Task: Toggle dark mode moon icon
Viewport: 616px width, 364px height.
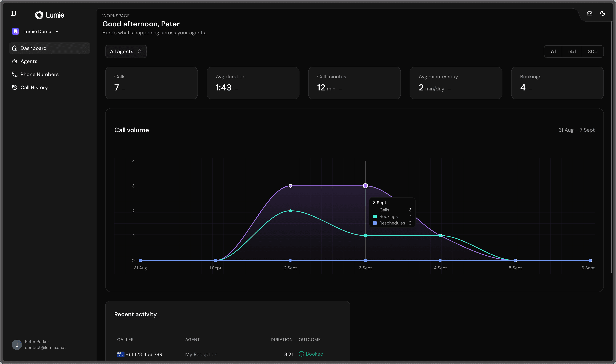Action: (603, 13)
